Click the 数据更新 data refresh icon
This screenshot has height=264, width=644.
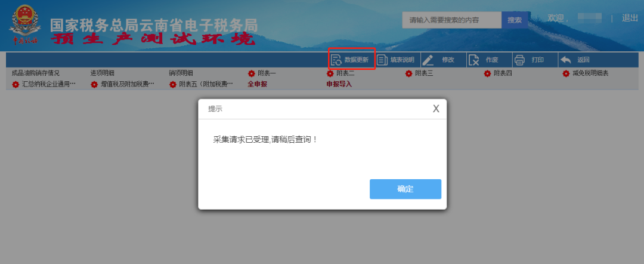click(x=336, y=60)
